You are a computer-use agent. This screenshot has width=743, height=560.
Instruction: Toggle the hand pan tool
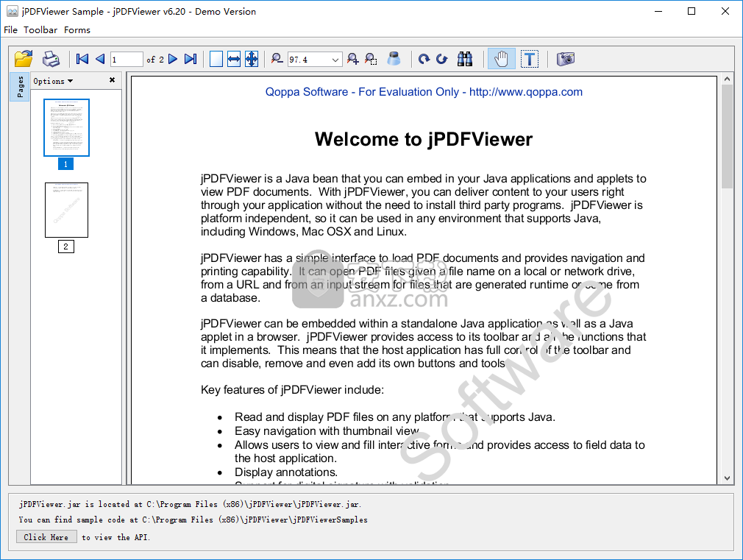pyautogui.click(x=501, y=60)
